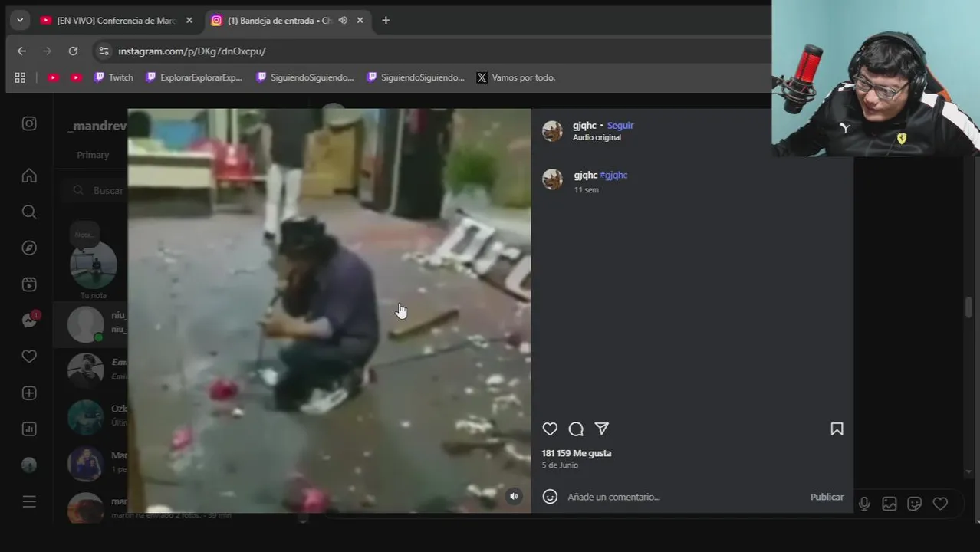
Task: Click the heart icon in message bar
Action: pos(940,504)
